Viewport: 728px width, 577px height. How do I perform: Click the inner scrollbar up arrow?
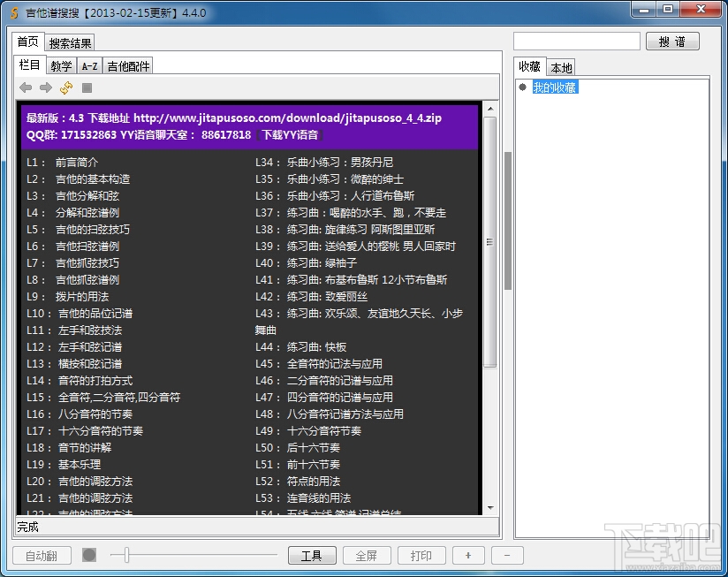[490, 109]
